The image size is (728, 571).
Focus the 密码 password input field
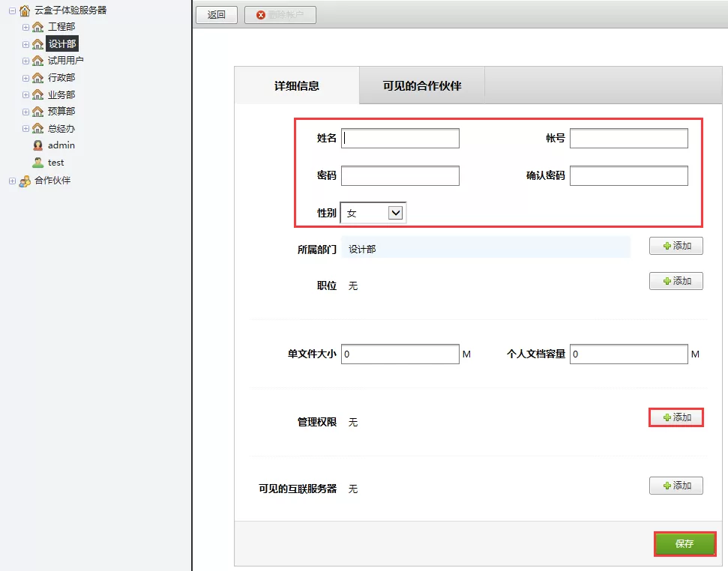coord(400,176)
